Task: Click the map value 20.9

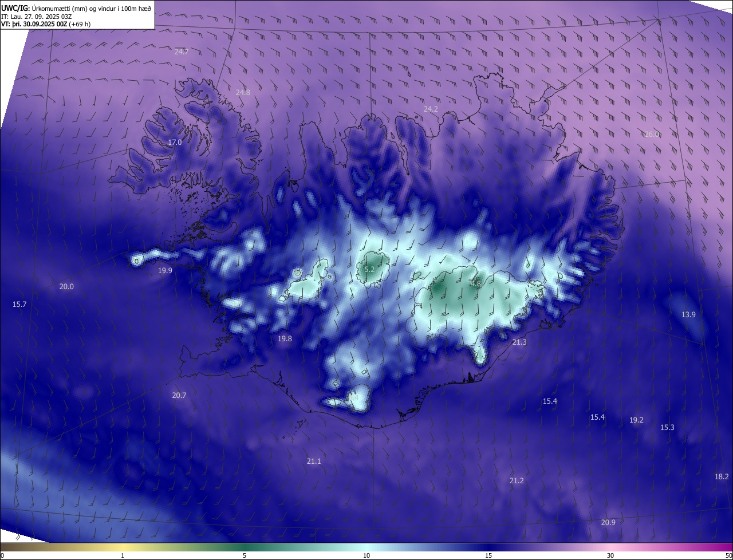Action: click(x=608, y=522)
